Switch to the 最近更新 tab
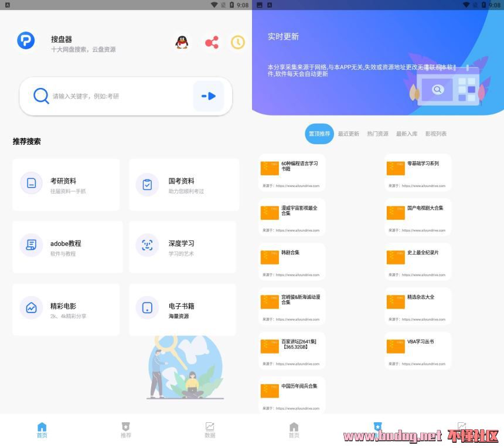 coord(348,134)
